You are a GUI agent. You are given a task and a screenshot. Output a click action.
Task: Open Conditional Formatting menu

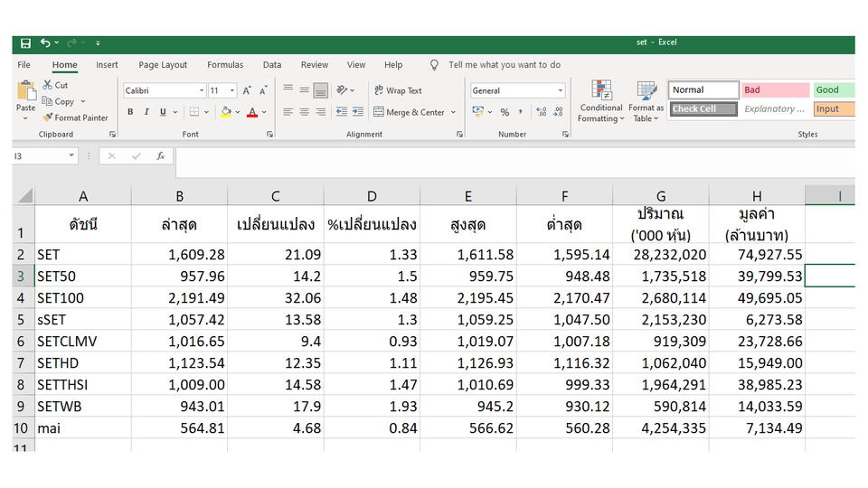click(x=600, y=101)
